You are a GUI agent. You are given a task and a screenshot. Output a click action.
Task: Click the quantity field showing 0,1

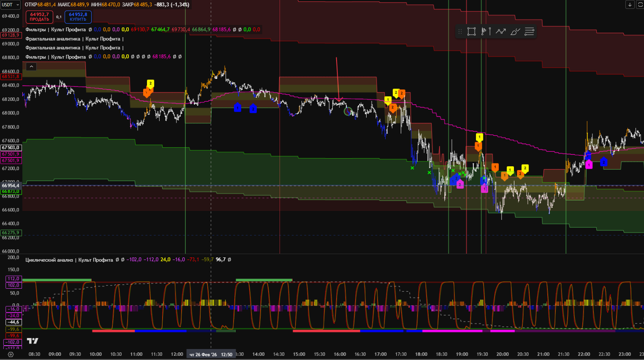[x=59, y=17]
